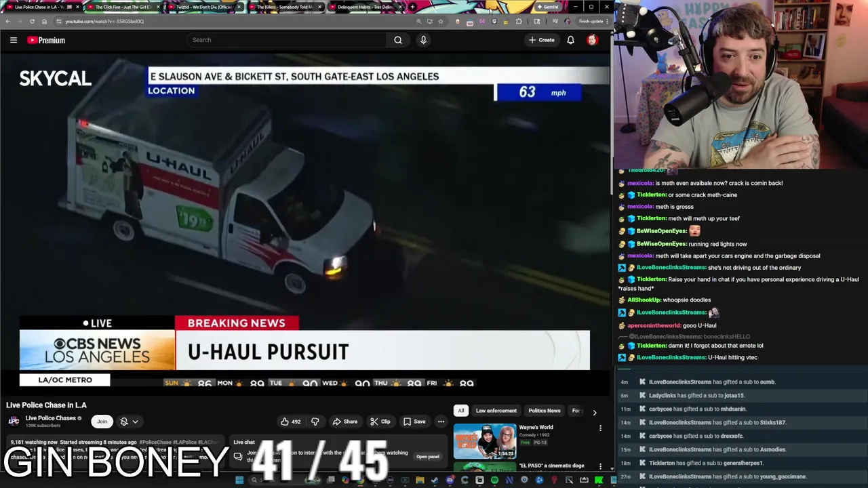This screenshot has height=488, width=868.
Task: Go forward with the browser forward arrow
Action: [x=20, y=21]
